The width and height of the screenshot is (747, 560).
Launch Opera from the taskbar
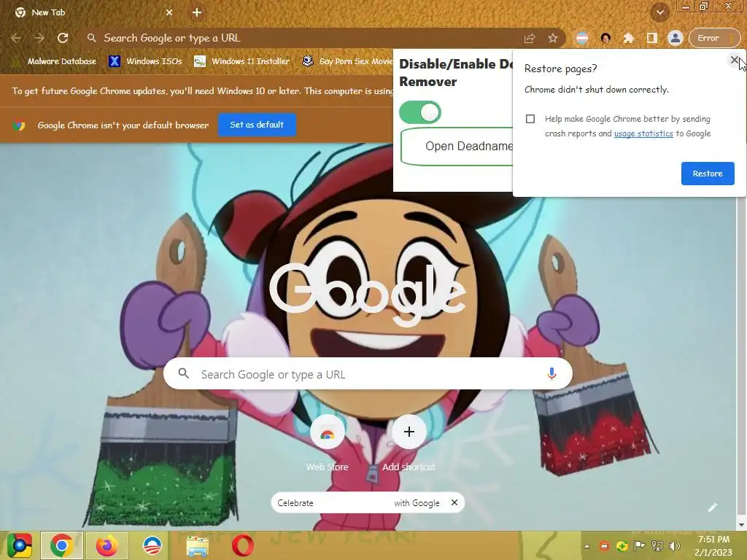[242, 545]
